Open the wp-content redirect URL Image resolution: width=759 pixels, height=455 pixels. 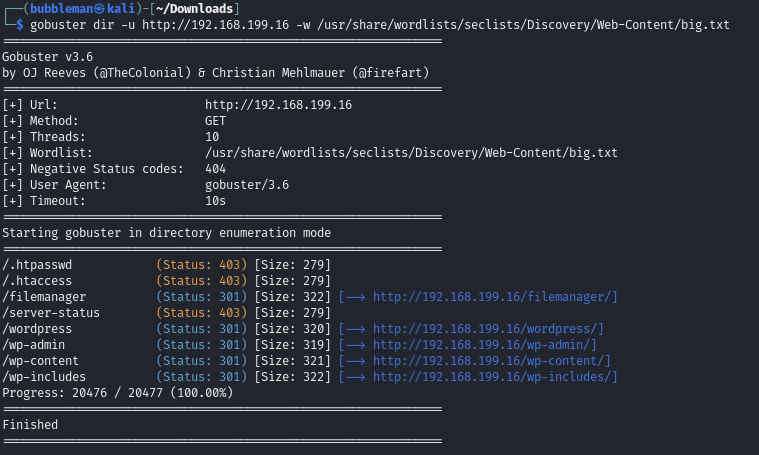click(492, 361)
